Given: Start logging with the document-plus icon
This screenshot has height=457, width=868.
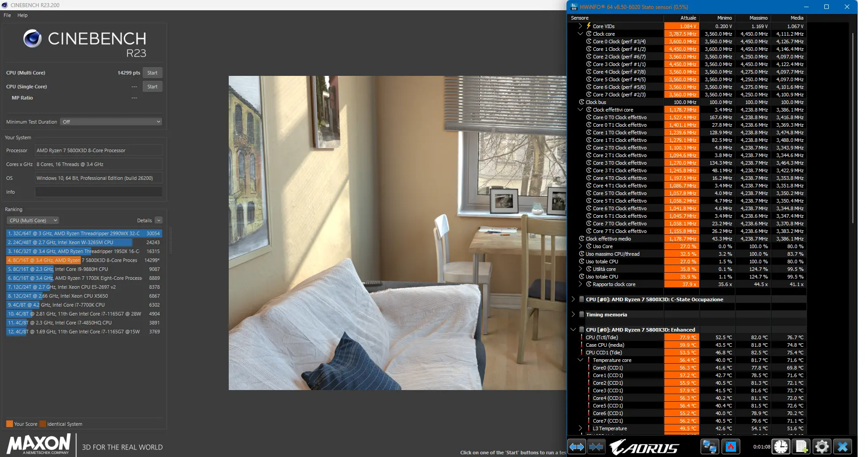Looking at the screenshot, I should coord(801,447).
